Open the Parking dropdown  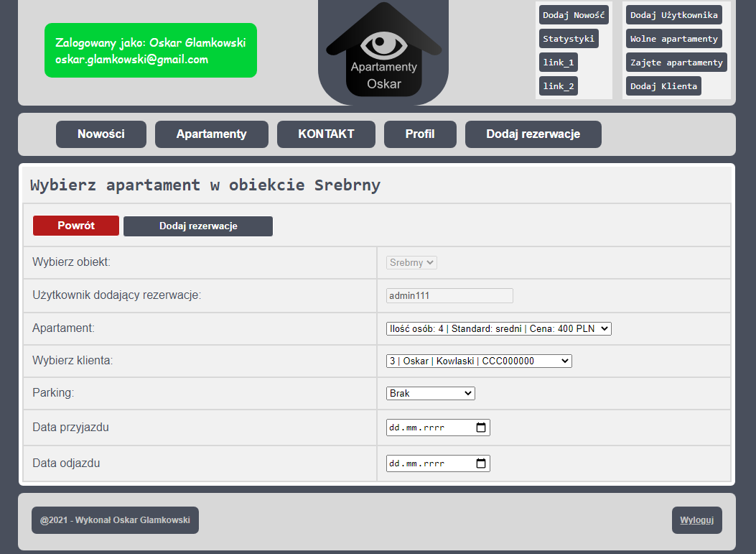(x=430, y=393)
